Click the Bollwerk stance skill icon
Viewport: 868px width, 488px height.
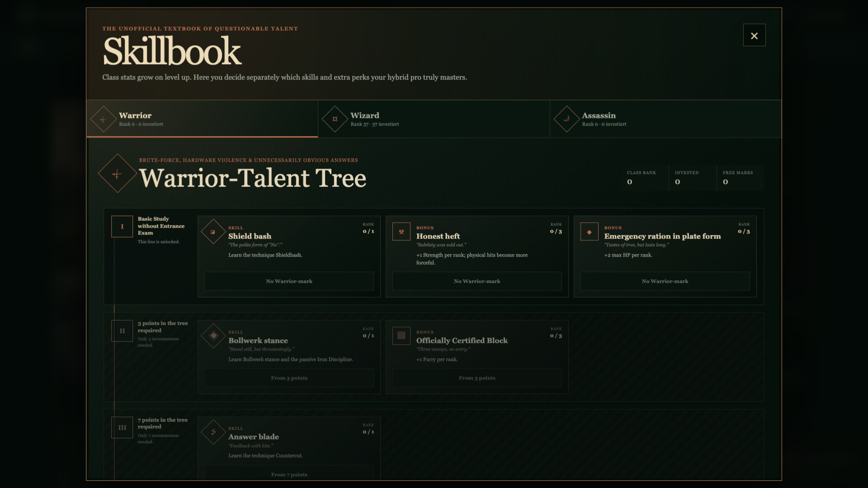coord(213,336)
